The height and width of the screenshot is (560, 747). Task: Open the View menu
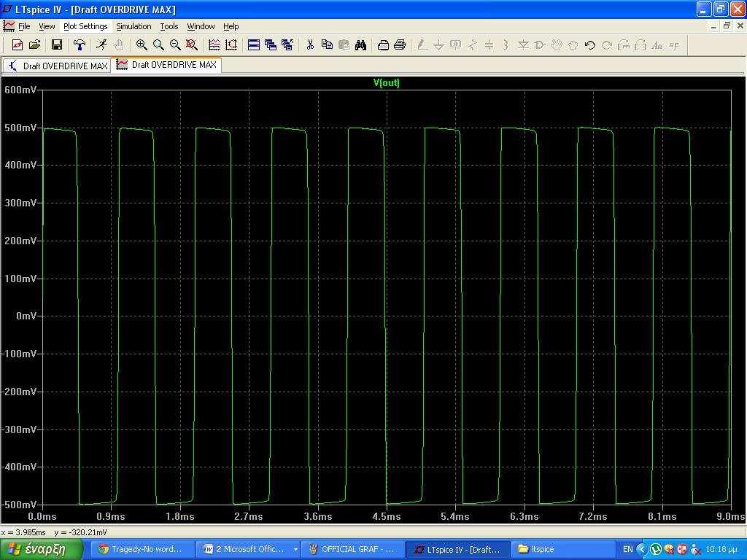pyautogui.click(x=47, y=26)
